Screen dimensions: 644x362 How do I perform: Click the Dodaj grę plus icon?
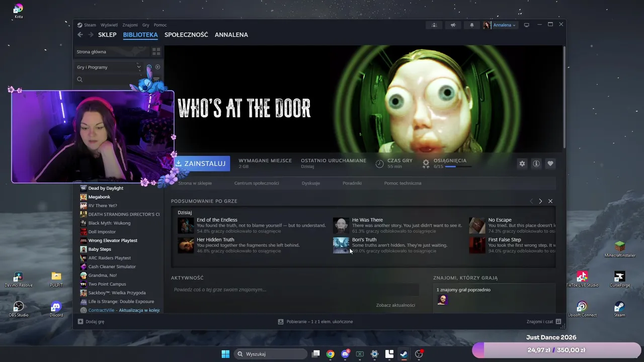tap(80, 321)
